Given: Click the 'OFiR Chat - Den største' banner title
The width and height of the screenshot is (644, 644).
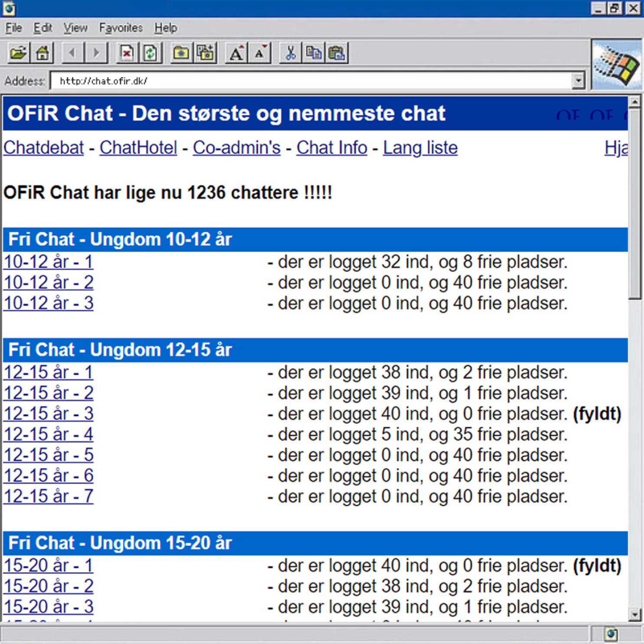Looking at the screenshot, I should click(226, 114).
